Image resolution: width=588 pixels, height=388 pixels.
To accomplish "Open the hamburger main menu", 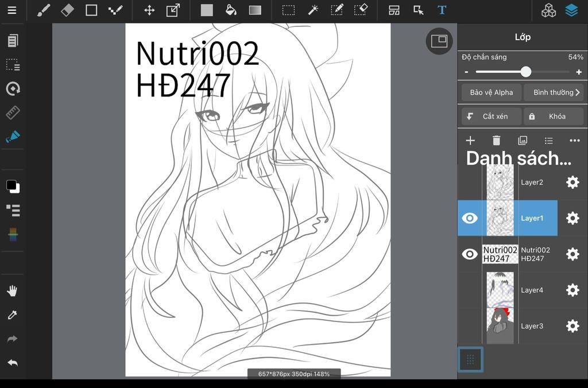I will (x=12, y=10).
